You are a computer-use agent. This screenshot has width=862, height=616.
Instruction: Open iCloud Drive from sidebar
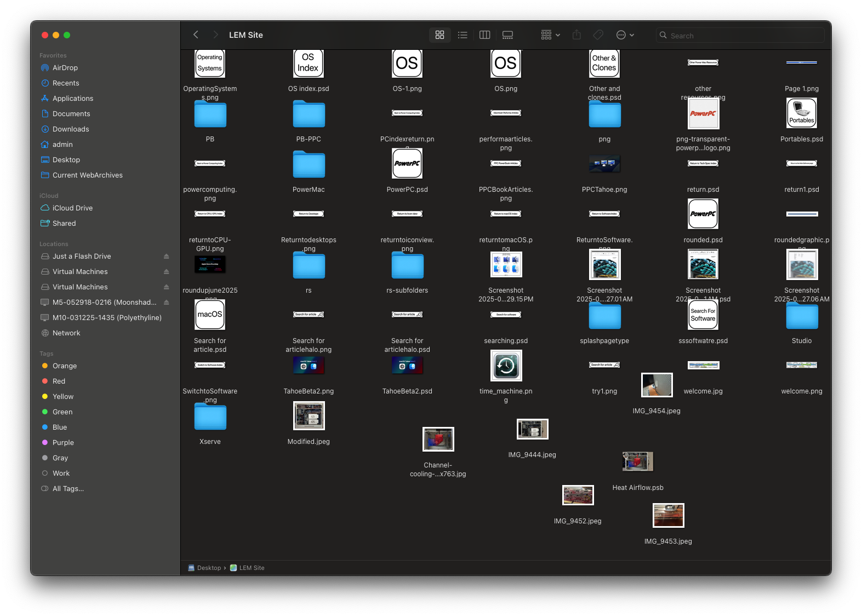(72, 208)
